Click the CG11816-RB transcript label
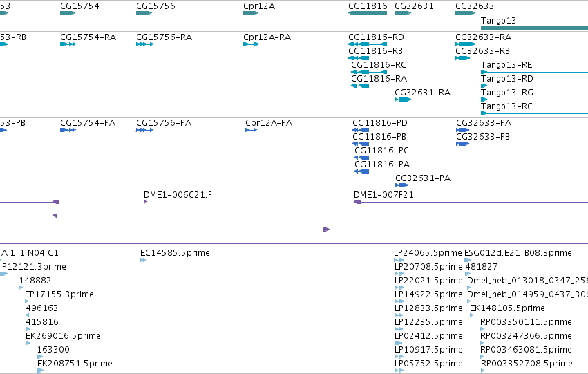Image resolution: width=588 pixels, height=374 pixels. coord(375,51)
